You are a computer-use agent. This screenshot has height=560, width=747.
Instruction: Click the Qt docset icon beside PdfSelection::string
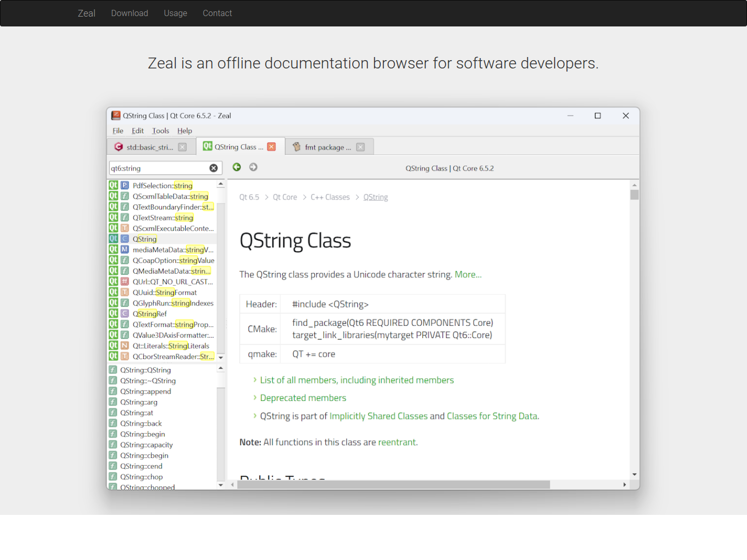(x=113, y=185)
